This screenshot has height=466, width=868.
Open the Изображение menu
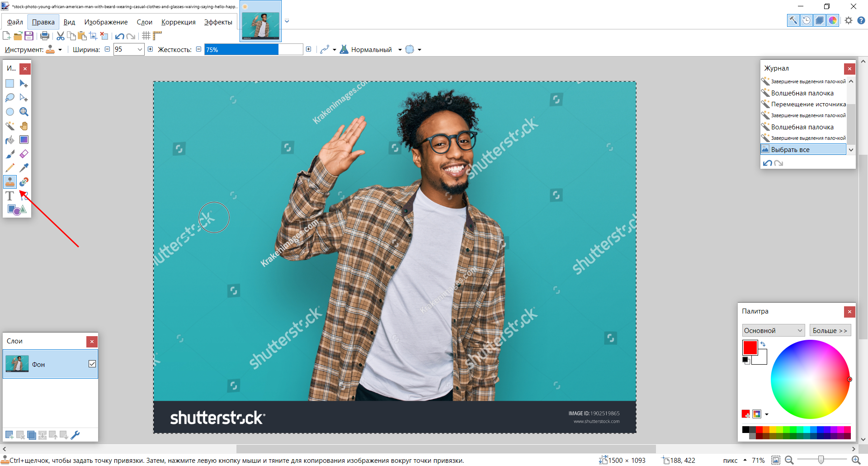(106, 22)
